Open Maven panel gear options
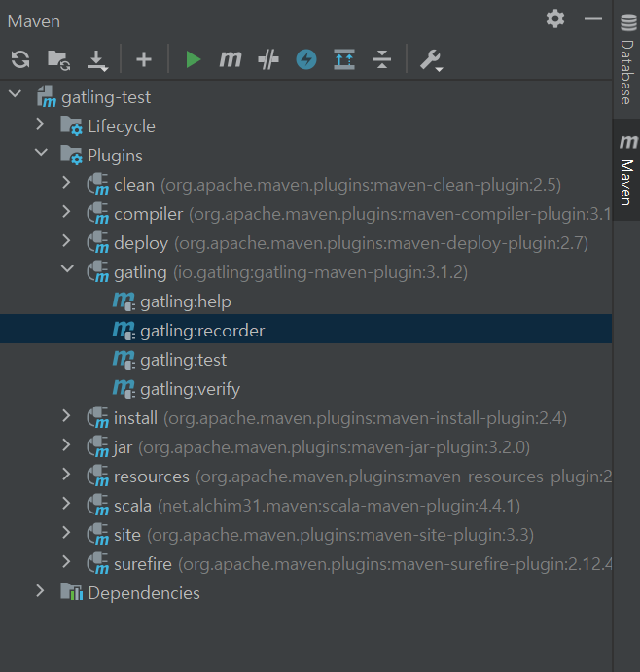 (x=555, y=18)
